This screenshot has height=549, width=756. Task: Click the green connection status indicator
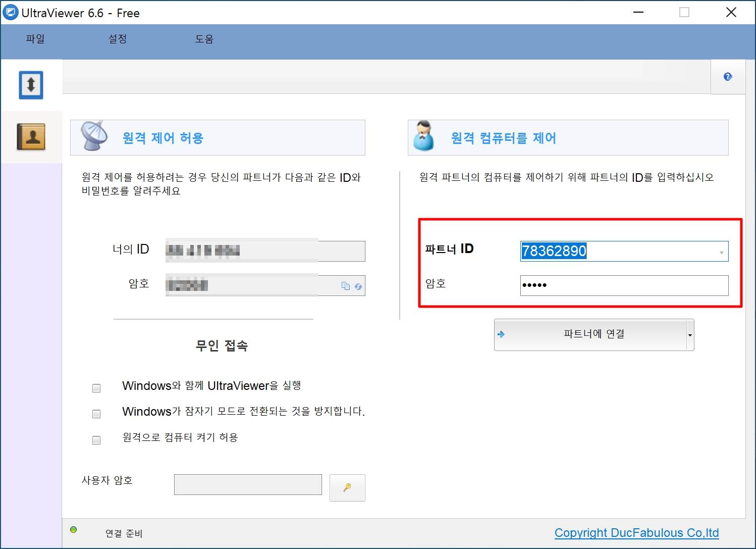(74, 530)
